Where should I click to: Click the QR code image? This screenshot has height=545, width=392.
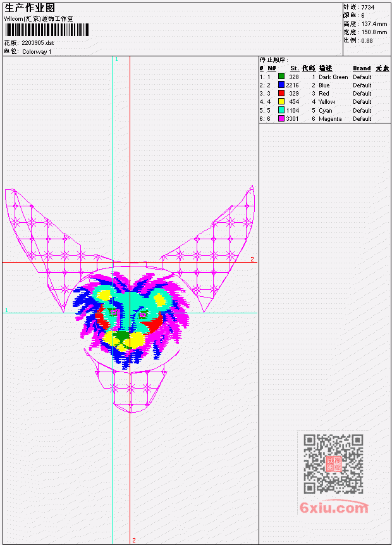tap(333, 464)
